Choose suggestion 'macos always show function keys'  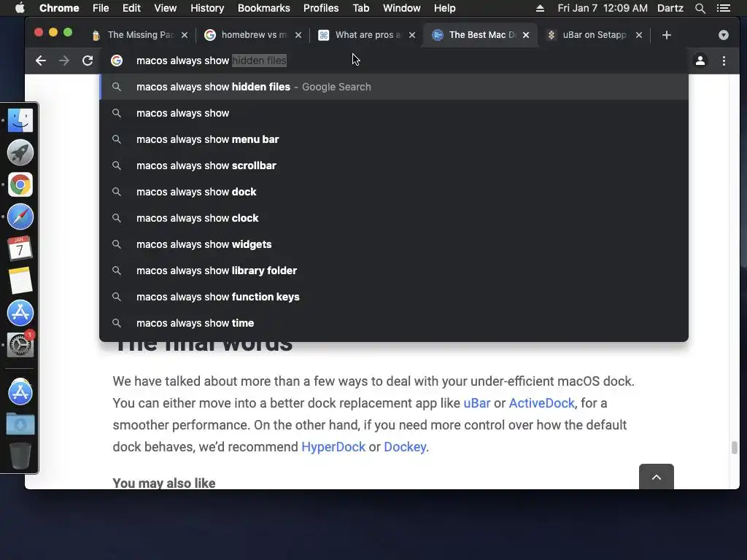(393, 296)
